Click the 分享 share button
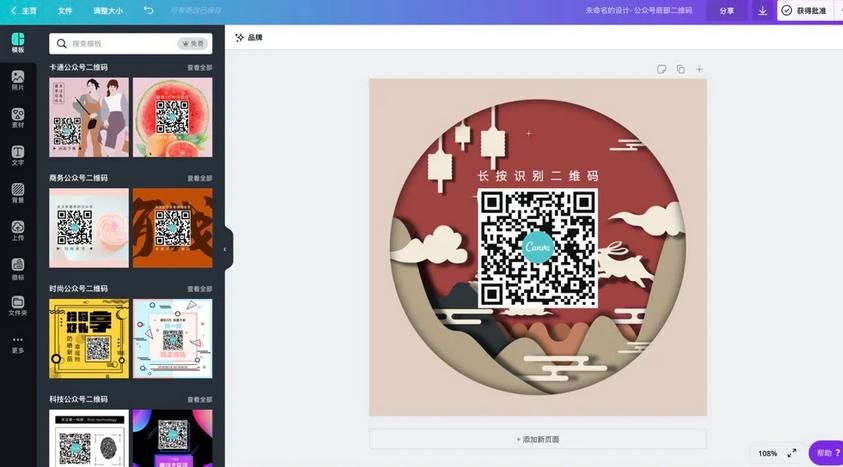This screenshot has height=467, width=843. (x=727, y=11)
